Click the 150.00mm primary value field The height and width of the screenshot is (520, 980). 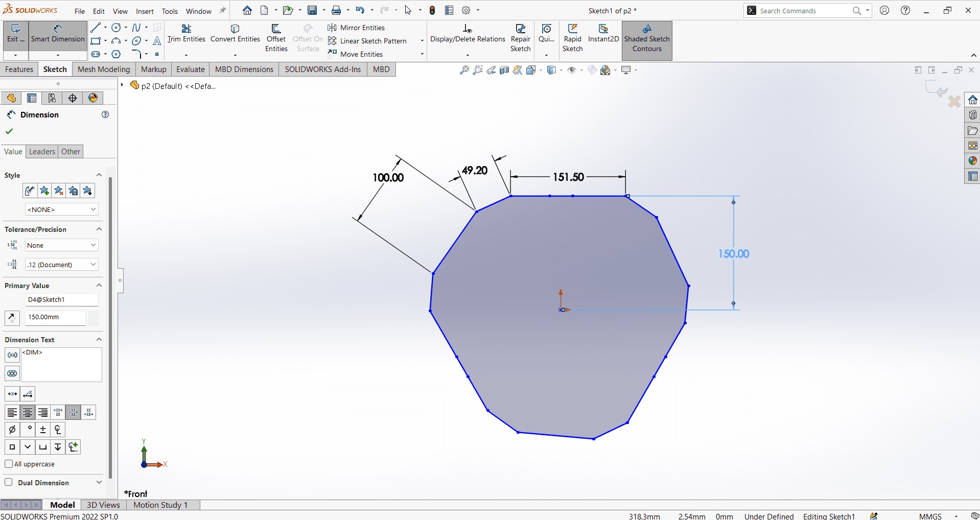[x=55, y=317]
